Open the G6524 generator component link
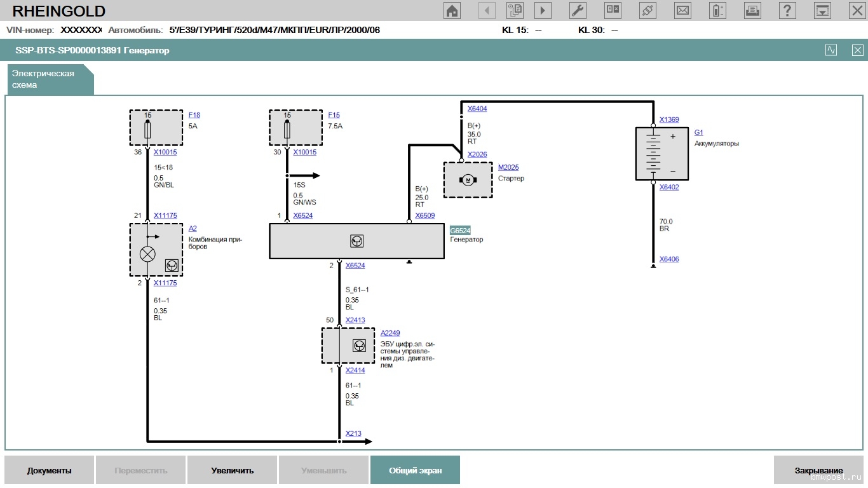The height and width of the screenshot is (488, 868). (x=460, y=231)
